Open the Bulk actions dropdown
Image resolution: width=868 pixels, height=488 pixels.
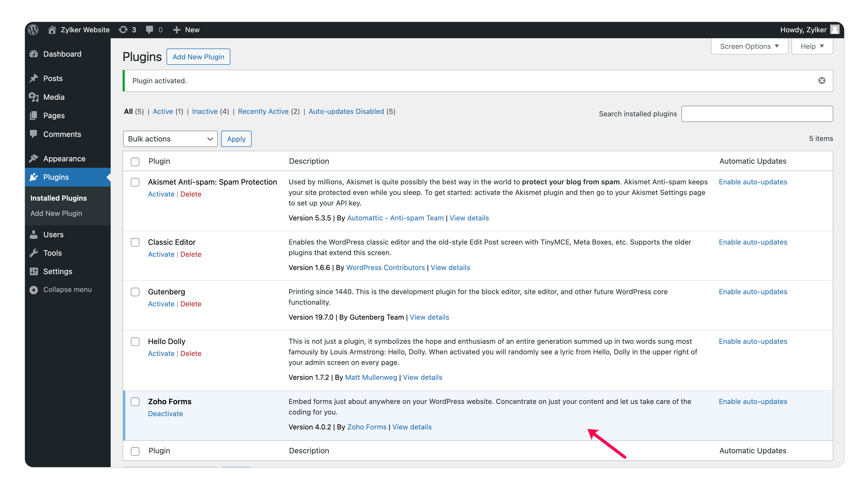click(x=170, y=139)
